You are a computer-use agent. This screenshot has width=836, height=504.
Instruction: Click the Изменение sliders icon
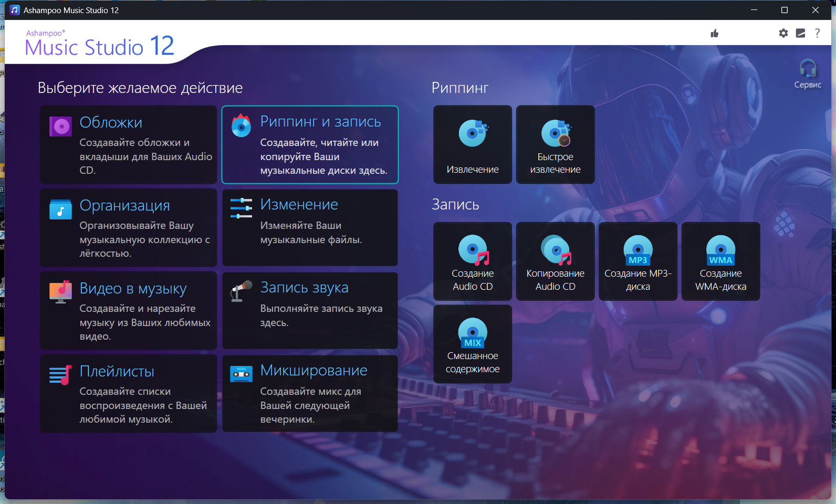tap(242, 208)
